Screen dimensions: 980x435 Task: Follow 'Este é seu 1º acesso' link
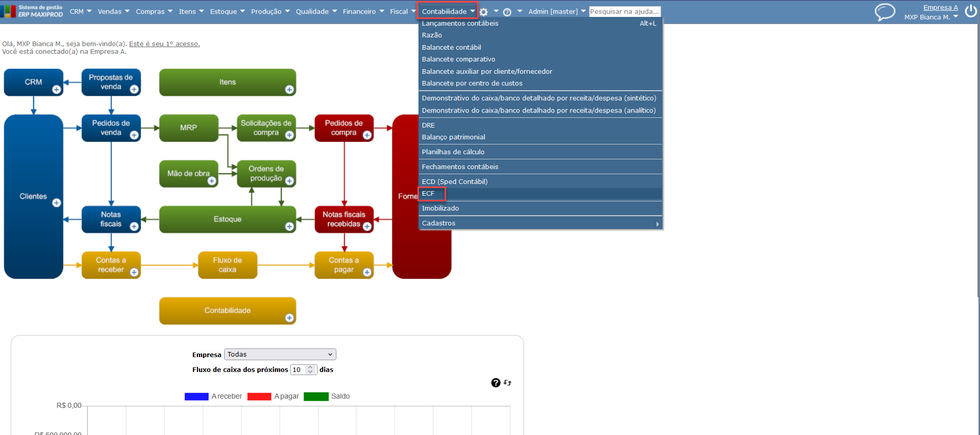pyautogui.click(x=165, y=44)
